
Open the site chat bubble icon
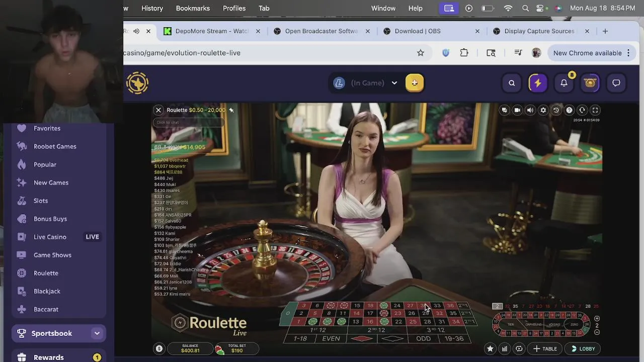point(616,83)
